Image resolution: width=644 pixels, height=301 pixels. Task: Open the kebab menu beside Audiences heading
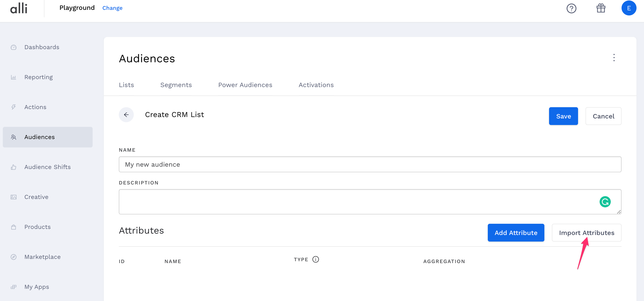614,58
